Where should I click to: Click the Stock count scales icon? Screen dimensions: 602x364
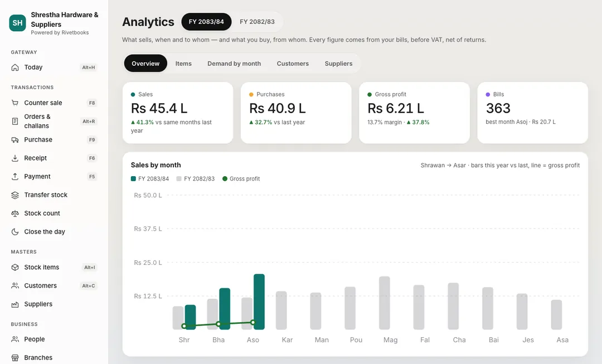point(15,213)
